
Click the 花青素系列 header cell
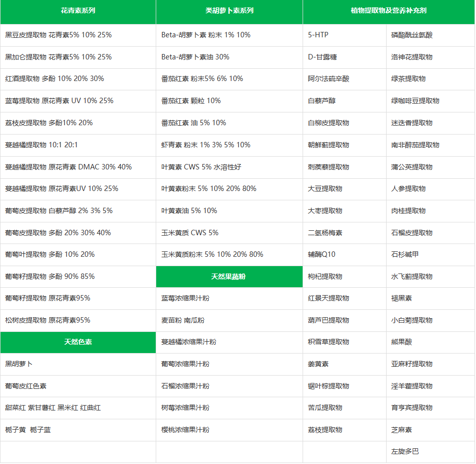pos(78,11)
